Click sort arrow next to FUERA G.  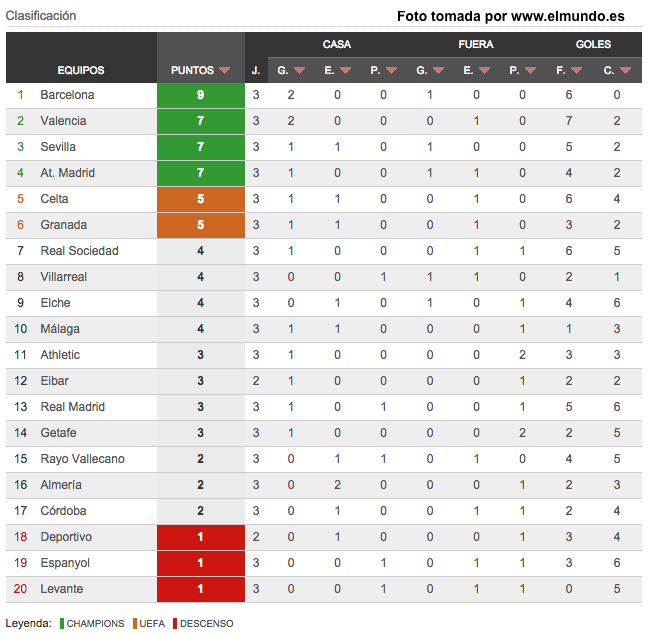[x=438, y=71]
